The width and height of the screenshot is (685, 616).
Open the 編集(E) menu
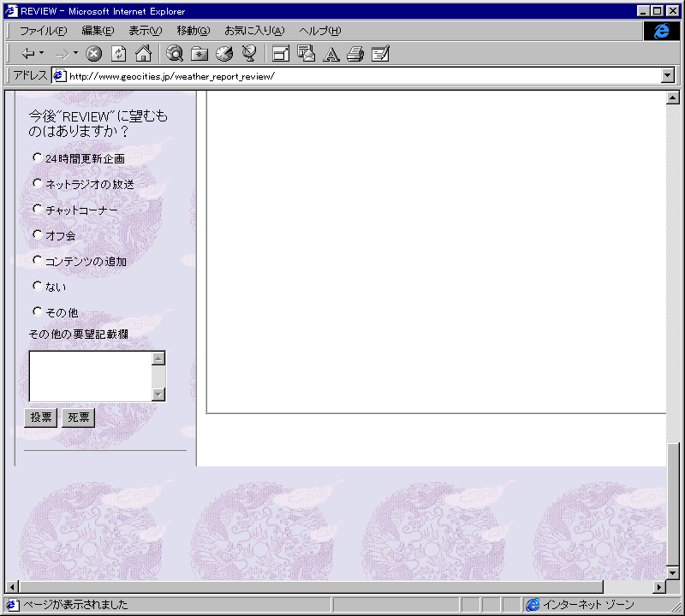pyautogui.click(x=98, y=31)
